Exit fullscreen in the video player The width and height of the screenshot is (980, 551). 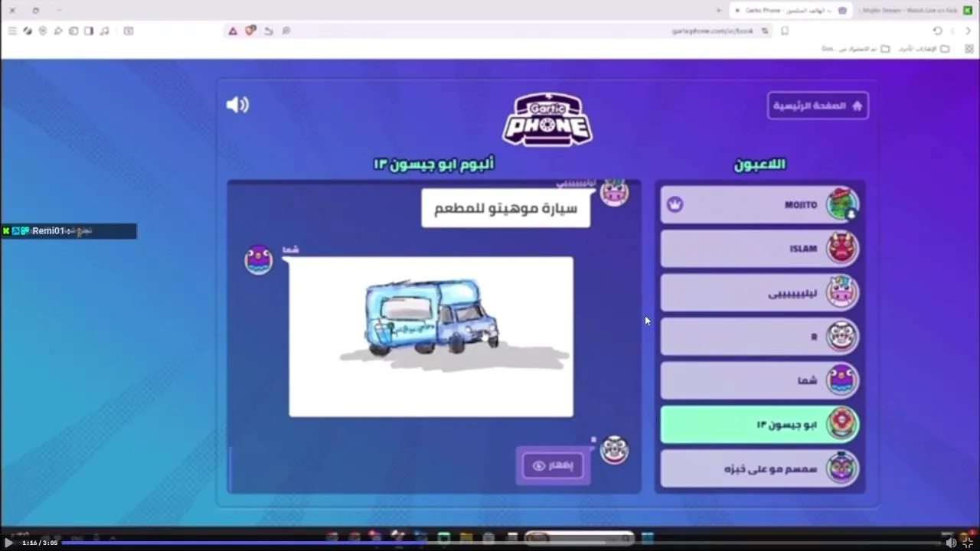tap(968, 543)
